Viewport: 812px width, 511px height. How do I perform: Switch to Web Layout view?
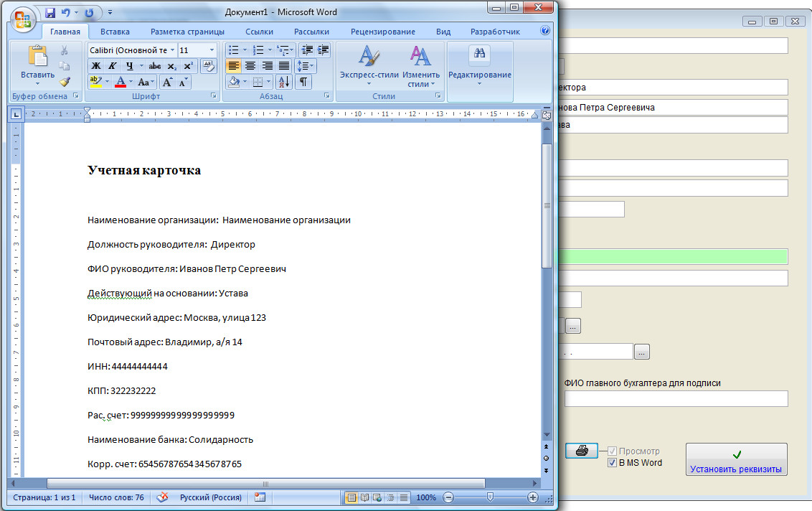377,497
